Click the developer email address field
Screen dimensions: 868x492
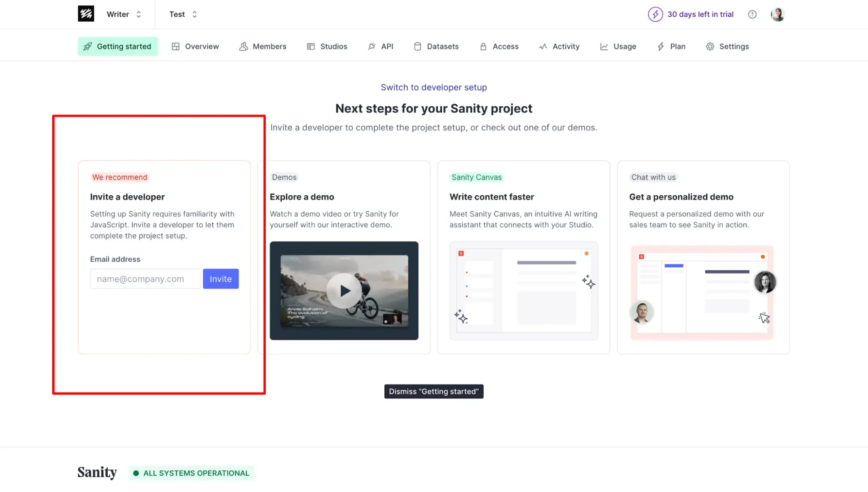[x=145, y=279]
